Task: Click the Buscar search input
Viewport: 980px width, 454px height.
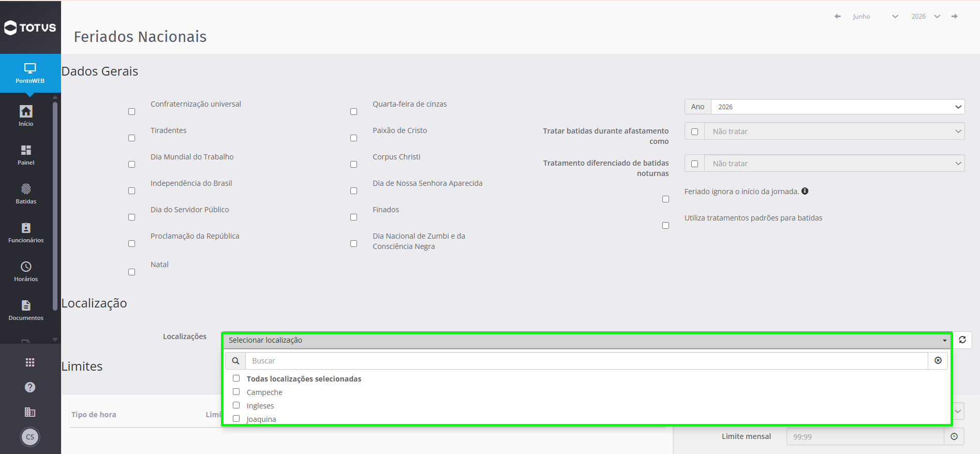Action: [587, 361]
